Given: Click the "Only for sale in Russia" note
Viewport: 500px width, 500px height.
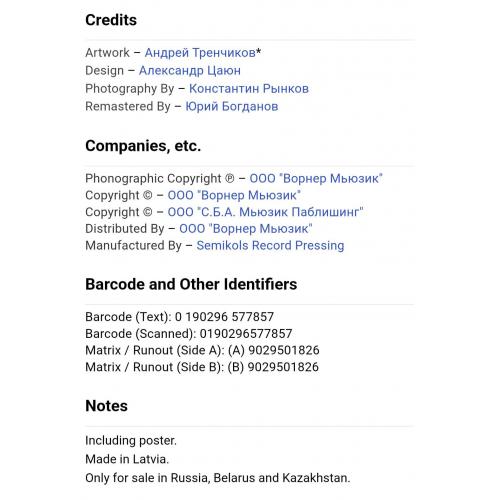Looking at the screenshot, I should (218, 478).
